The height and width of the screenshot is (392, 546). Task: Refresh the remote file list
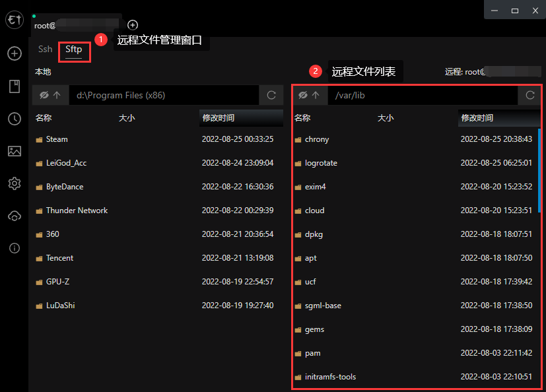tap(530, 95)
